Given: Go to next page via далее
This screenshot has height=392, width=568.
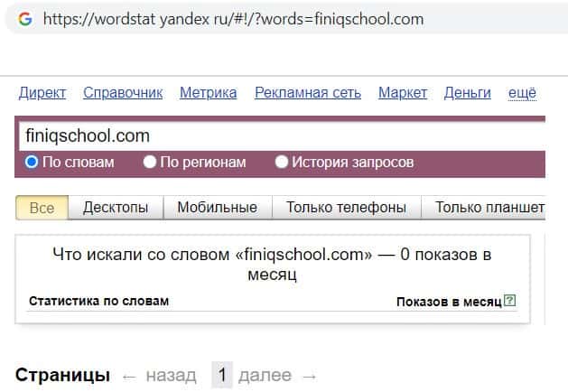Looking at the screenshot, I should pyautogui.click(x=265, y=376).
